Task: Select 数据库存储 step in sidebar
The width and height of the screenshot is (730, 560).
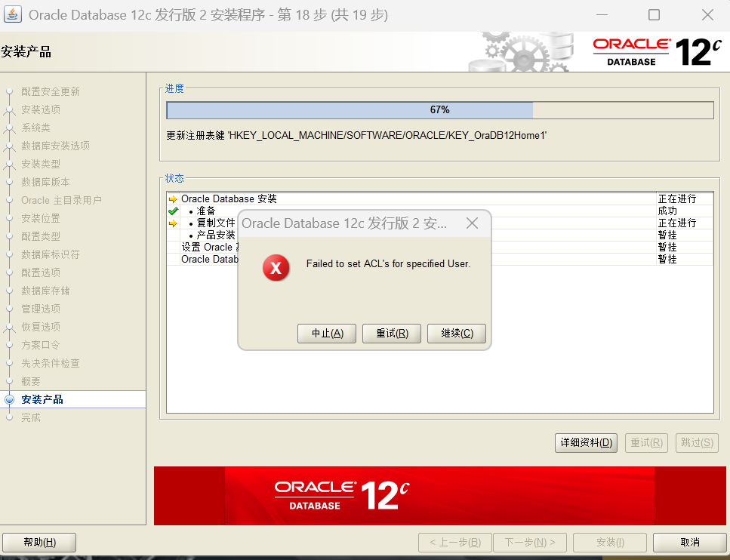Action: tap(45, 291)
